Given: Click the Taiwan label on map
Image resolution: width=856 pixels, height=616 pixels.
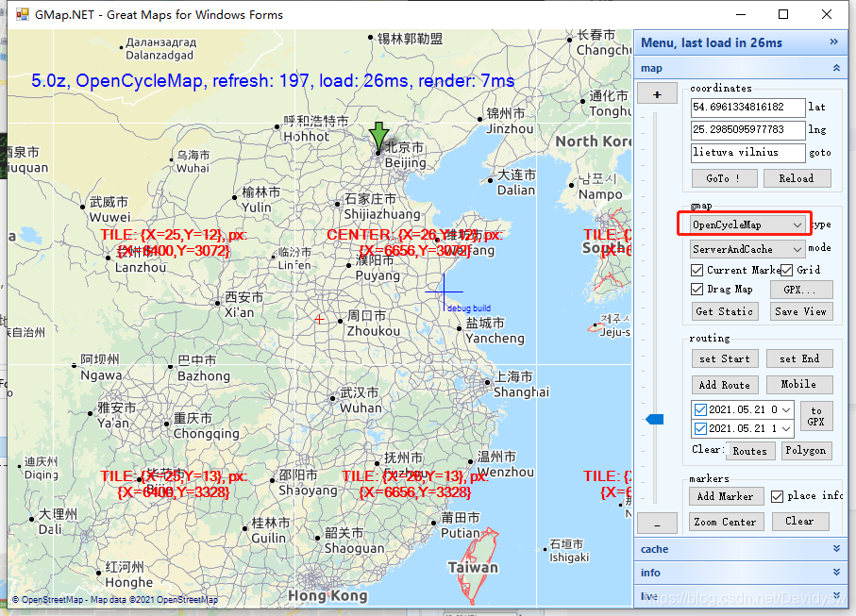Looking at the screenshot, I should (x=473, y=568).
